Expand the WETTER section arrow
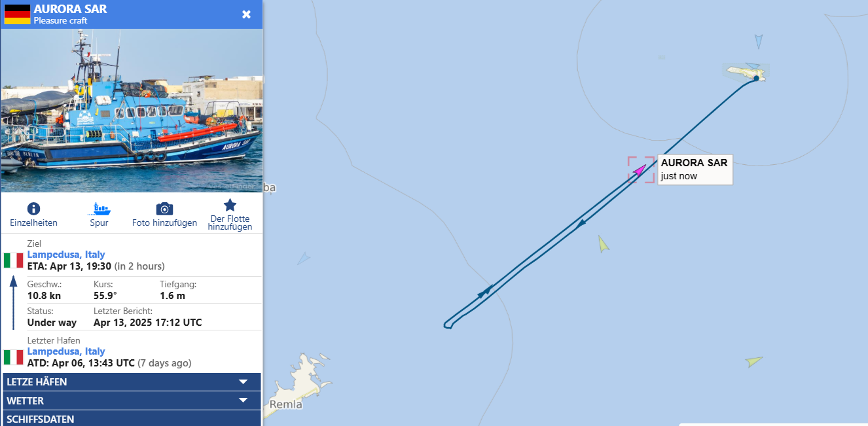This screenshot has height=426, width=868. (x=244, y=400)
